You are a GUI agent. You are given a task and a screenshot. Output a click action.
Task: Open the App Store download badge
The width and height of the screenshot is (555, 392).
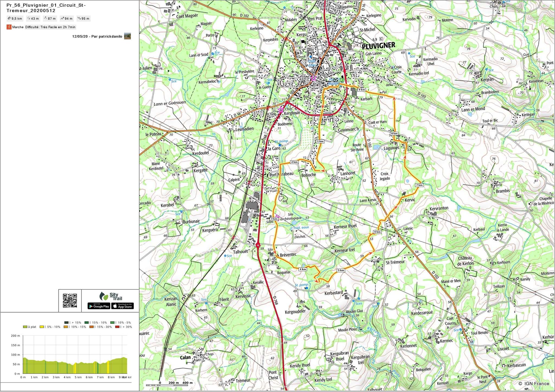pyautogui.click(x=122, y=306)
